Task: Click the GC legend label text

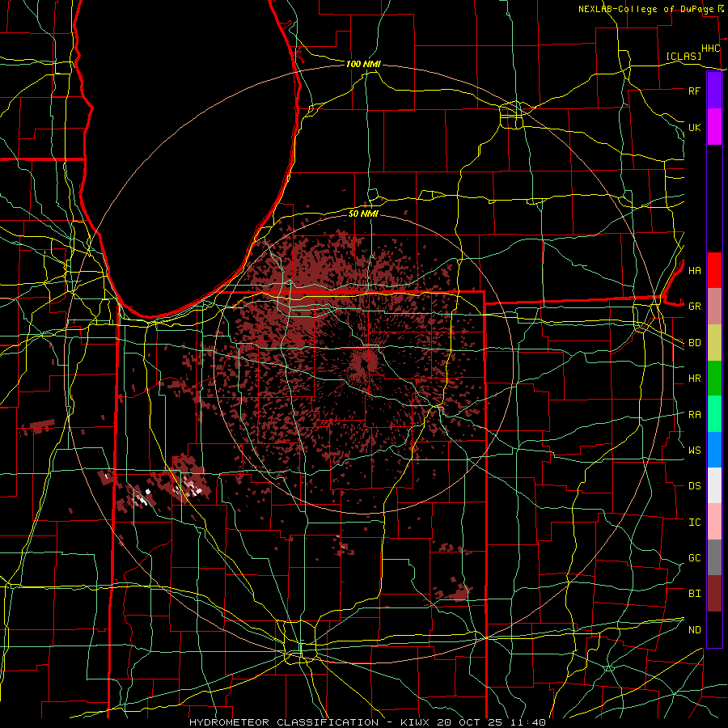Action: point(694,558)
